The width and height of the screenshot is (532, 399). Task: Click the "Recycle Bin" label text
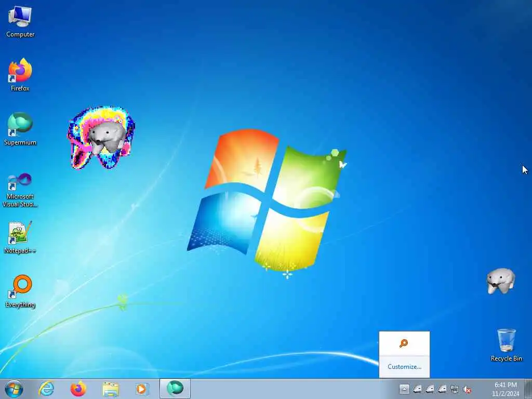[506, 358]
